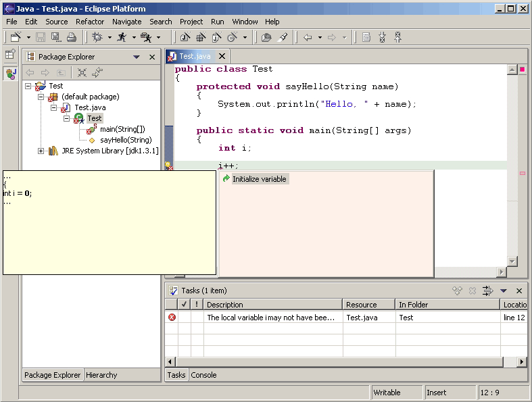Click the red error icon in Tasks row

172,317
